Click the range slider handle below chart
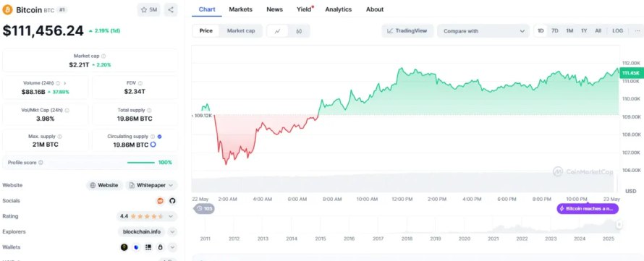644x261 pixels. pyautogui.click(x=619, y=224)
